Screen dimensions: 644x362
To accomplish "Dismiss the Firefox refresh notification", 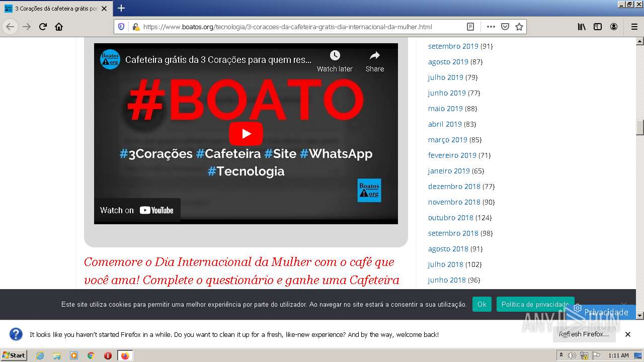I will coord(628,334).
